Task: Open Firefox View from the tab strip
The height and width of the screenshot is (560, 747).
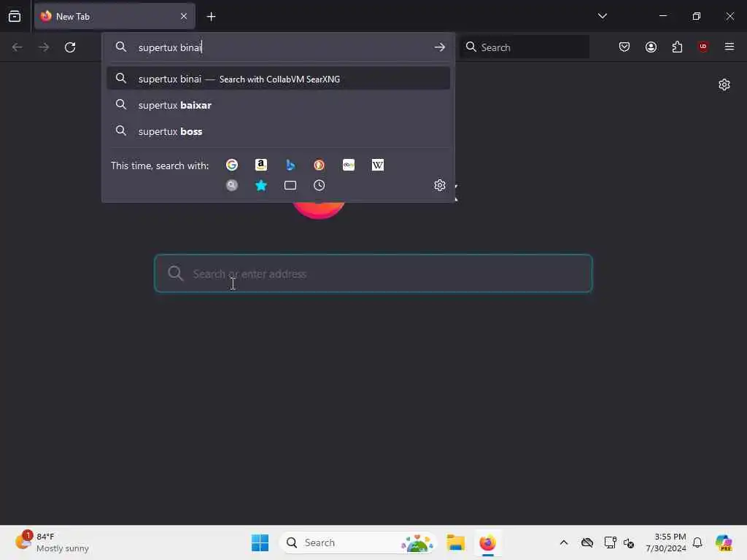Action: 15,16
